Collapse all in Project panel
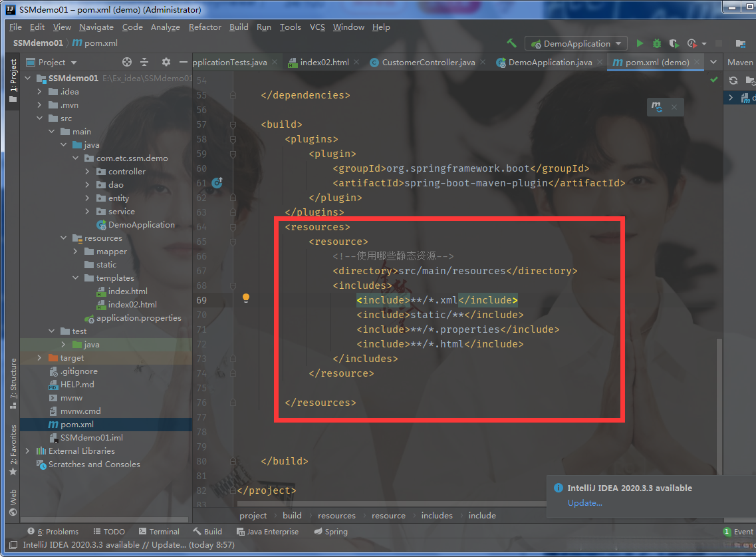The width and height of the screenshot is (756, 557). 144,62
